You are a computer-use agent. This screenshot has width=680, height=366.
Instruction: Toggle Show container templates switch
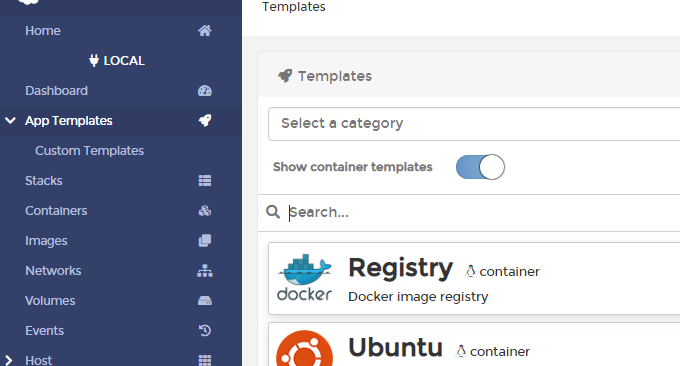click(480, 167)
